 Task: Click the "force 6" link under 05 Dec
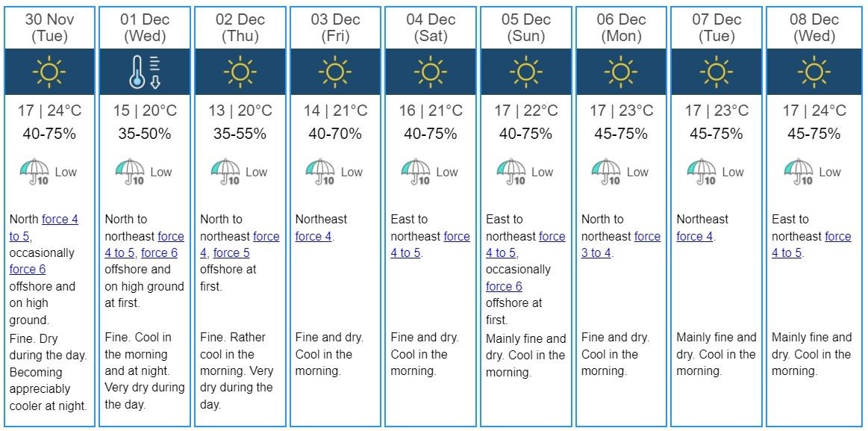504,286
